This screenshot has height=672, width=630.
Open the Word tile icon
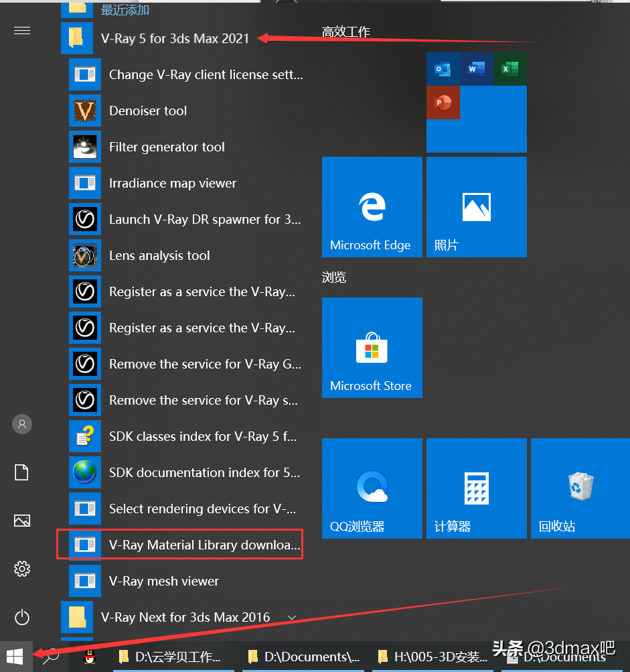476,69
